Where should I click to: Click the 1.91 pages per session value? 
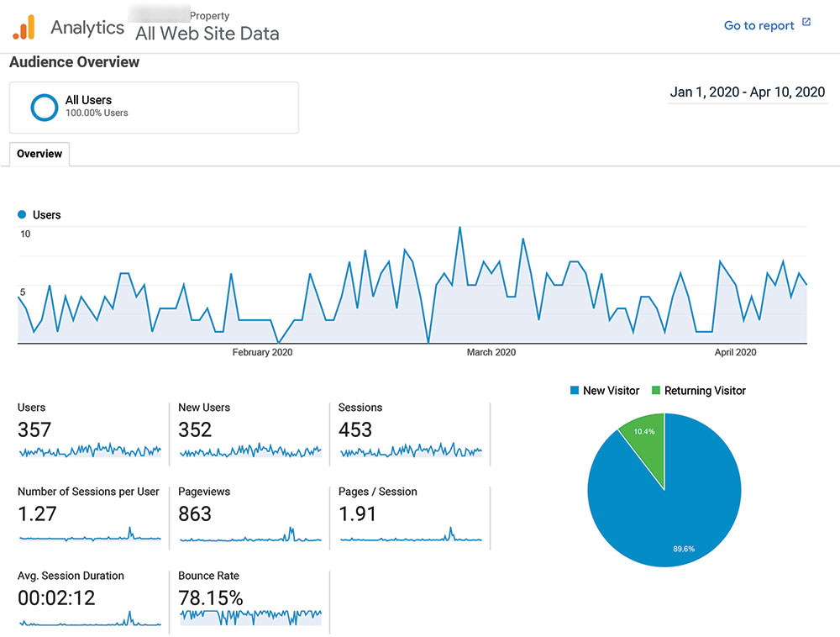tap(357, 513)
